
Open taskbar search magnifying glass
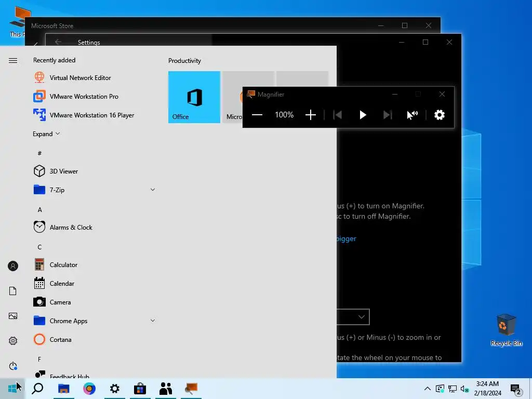pos(37,388)
